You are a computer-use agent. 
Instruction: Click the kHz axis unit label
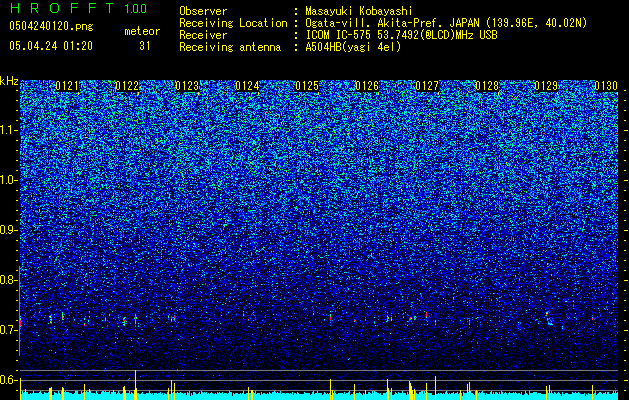[x=9, y=81]
